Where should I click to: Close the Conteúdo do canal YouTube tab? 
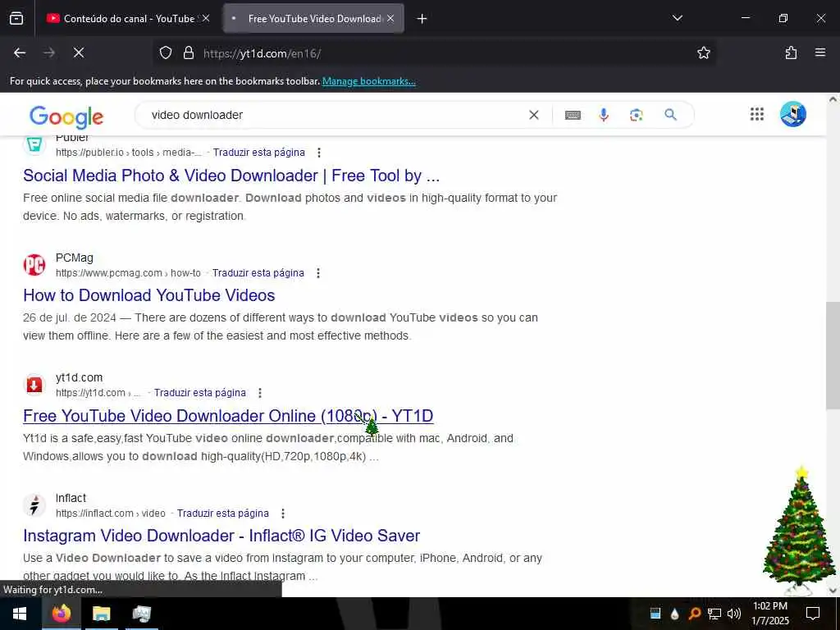(x=206, y=19)
